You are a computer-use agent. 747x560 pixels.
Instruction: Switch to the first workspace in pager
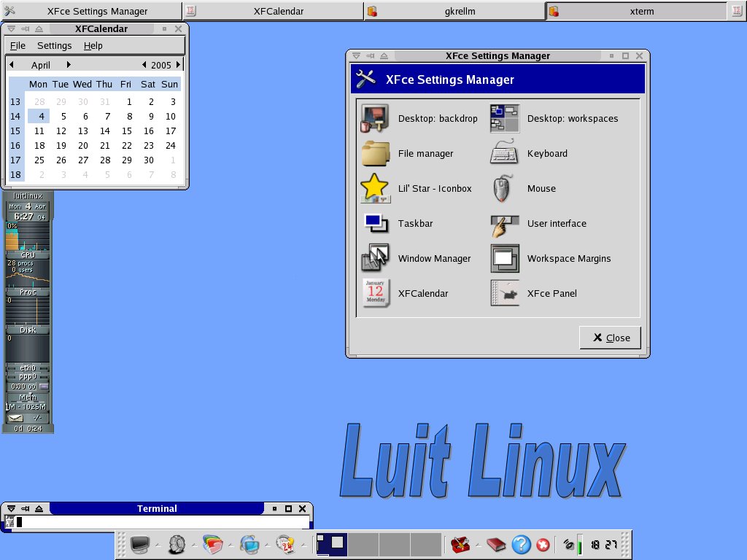point(332,544)
